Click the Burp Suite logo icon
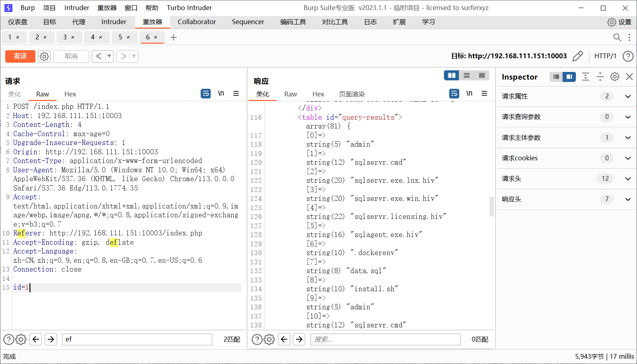This screenshot has height=364, width=637. (x=8, y=8)
